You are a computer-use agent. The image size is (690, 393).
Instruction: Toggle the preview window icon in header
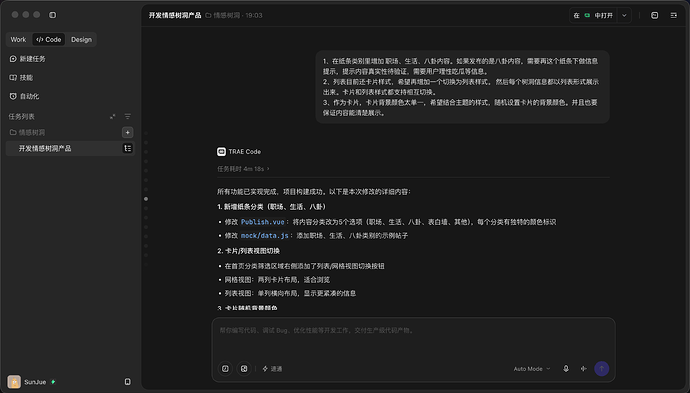pyautogui.click(x=654, y=15)
